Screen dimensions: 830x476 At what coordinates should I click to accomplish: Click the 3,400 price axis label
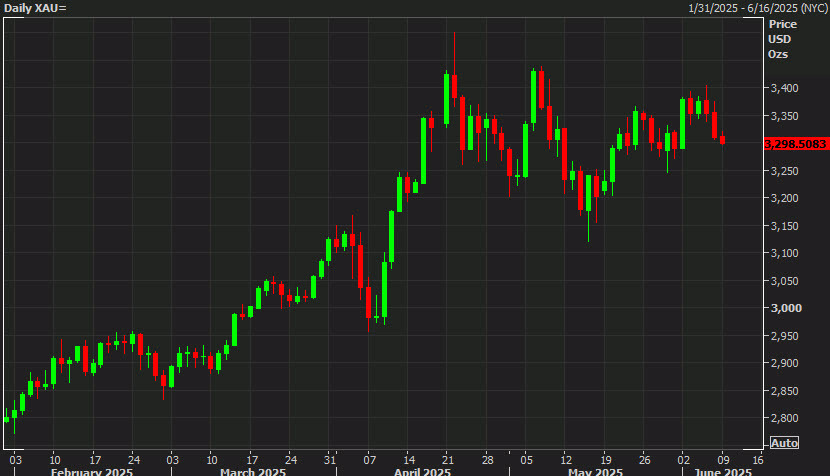pos(785,89)
